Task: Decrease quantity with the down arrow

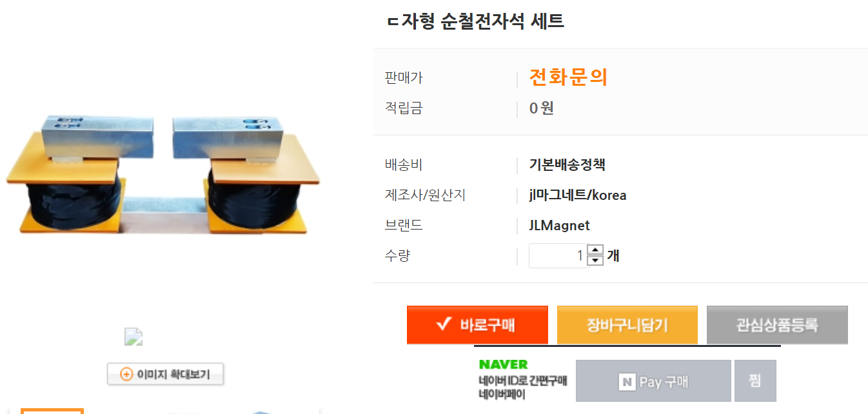Action: (x=597, y=261)
